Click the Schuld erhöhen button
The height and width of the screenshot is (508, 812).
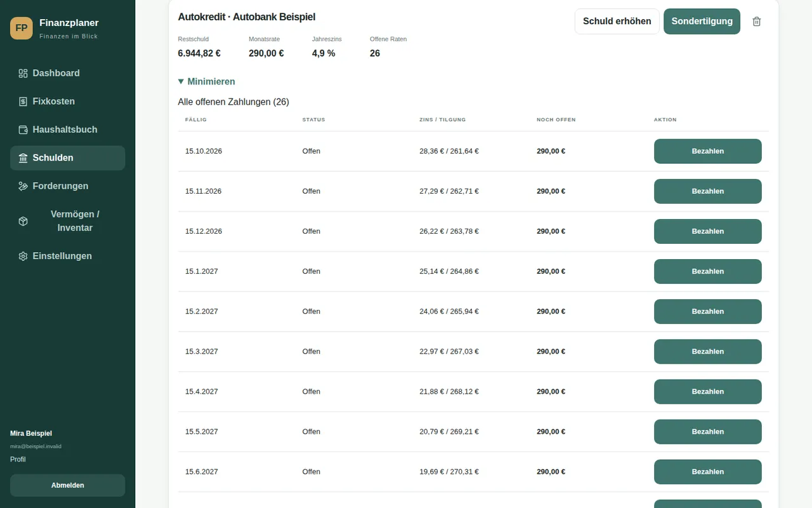coord(617,22)
